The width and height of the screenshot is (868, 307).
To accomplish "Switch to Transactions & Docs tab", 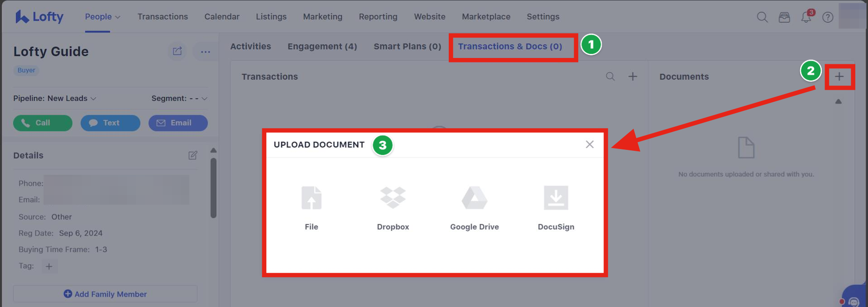I will tap(510, 46).
